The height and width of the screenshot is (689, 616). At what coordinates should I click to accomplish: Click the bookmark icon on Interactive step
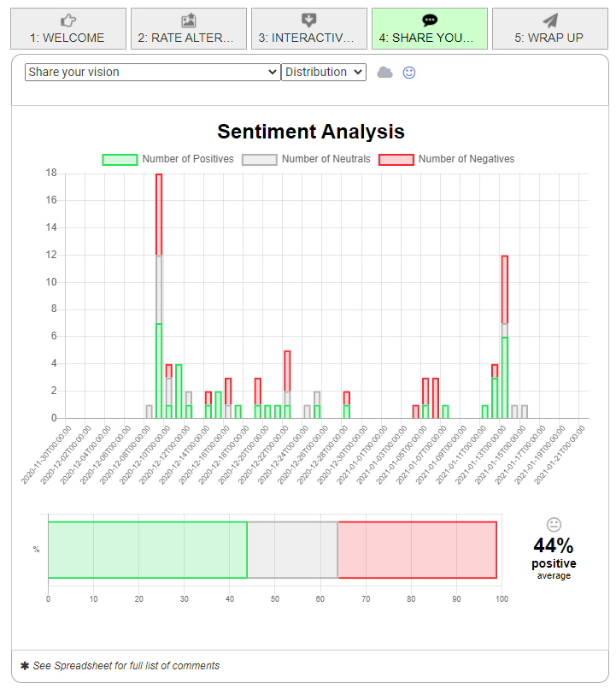(309, 19)
